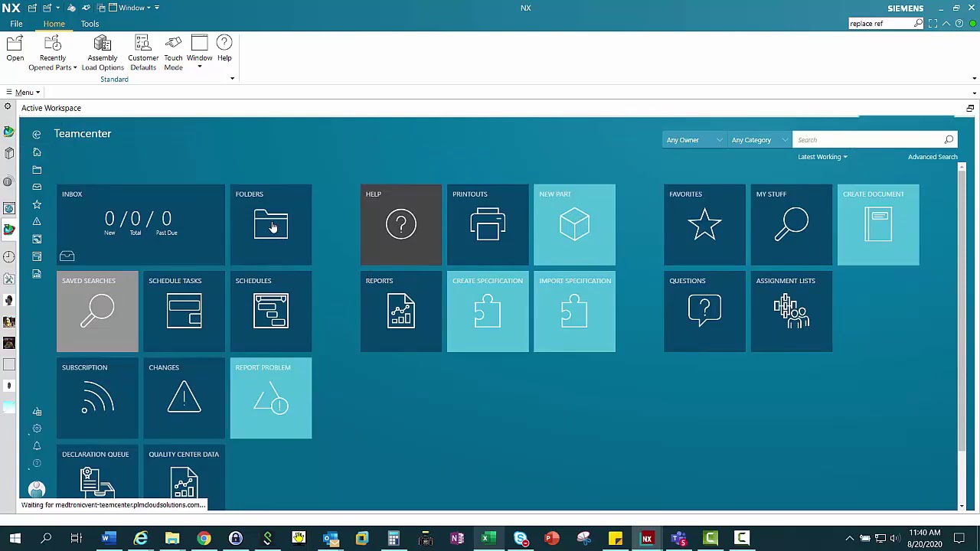Open the title bar Window dropdown

[131, 8]
